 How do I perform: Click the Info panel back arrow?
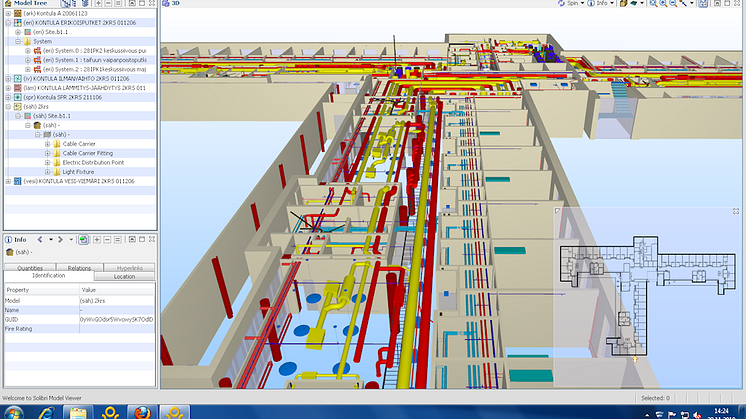[40, 239]
